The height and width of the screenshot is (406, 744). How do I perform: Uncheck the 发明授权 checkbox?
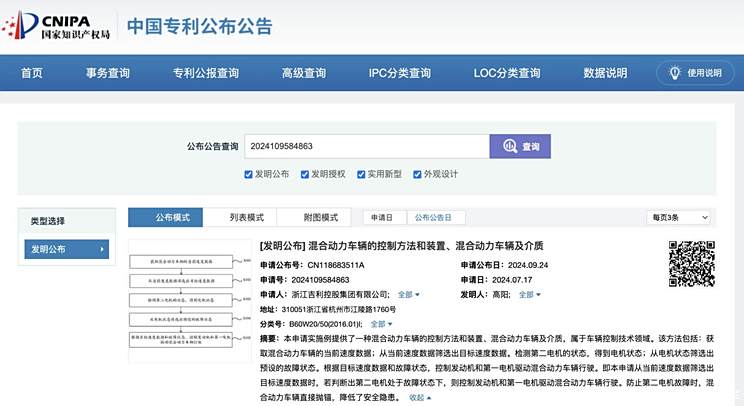pos(304,174)
